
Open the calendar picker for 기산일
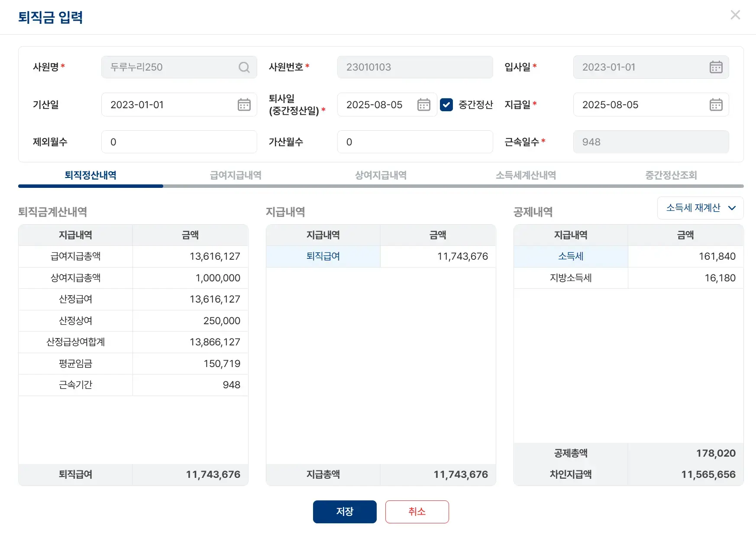(244, 104)
